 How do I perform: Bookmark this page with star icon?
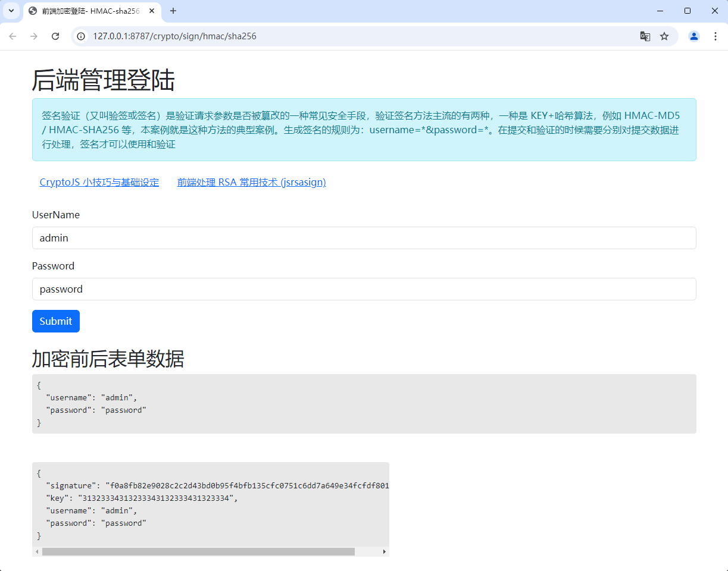click(x=664, y=36)
